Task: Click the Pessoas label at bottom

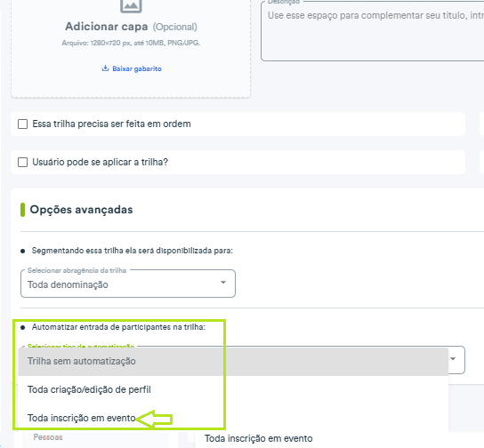Action: [48, 437]
